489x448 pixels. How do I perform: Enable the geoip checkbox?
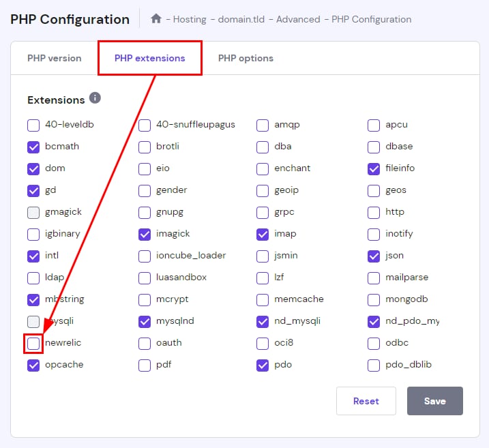click(x=263, y=190)
